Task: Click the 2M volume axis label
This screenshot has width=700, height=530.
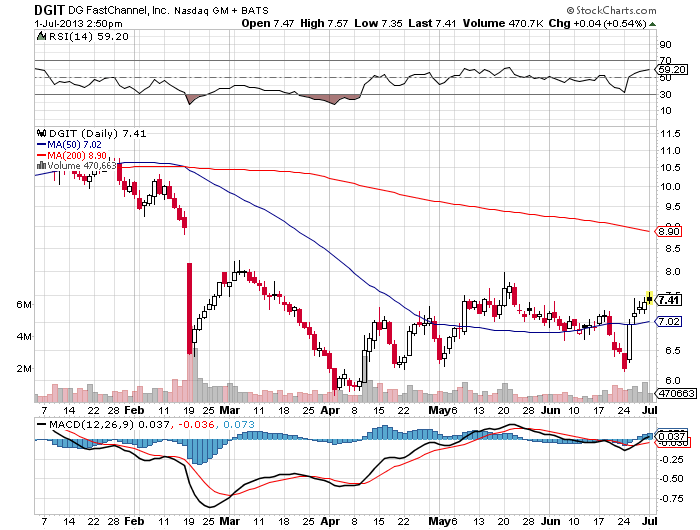Action: click(x=24, y=368)
